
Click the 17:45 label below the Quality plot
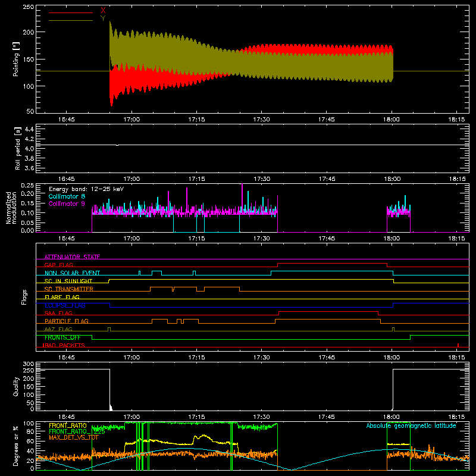[327, 417]
